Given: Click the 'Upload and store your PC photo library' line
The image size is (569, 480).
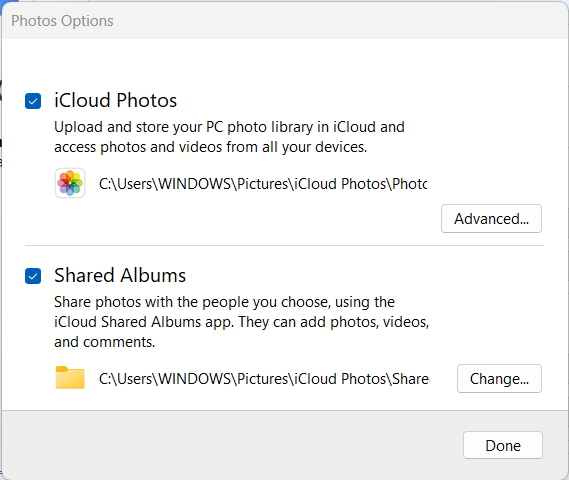Looking at the screenshot, I should point(229,127).
